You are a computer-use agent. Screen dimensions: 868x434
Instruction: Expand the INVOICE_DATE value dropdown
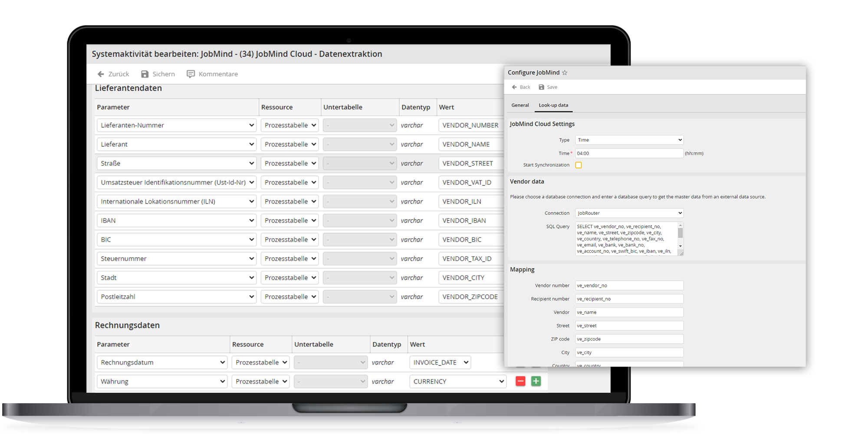[x=440, y=362]
